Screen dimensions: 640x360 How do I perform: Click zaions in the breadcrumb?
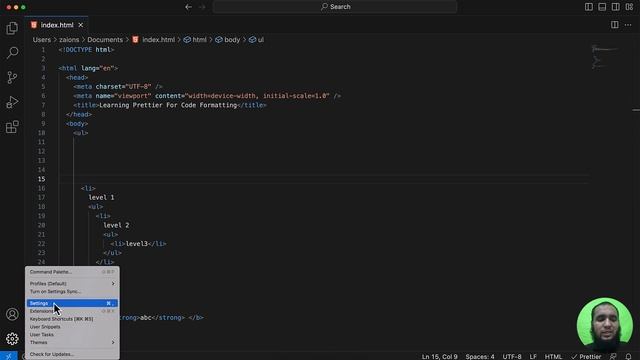tap(69, 40)
